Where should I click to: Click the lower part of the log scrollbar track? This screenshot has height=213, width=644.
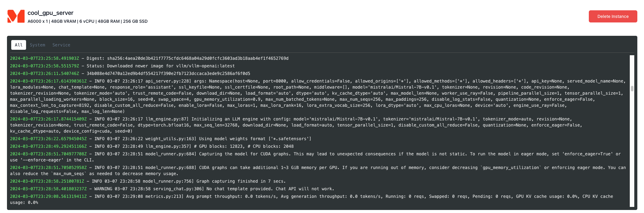coord(632,170)
